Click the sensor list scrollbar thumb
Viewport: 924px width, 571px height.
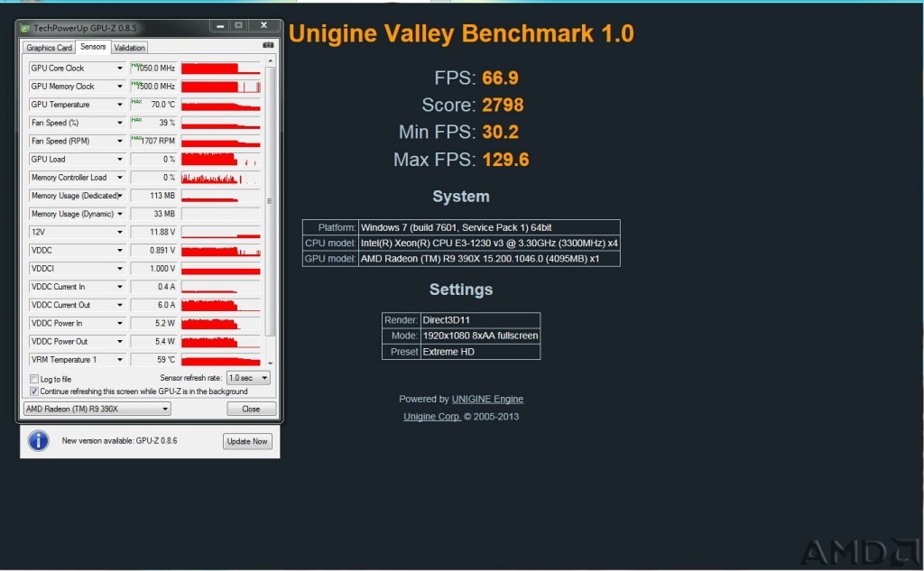tap(271, 201)
